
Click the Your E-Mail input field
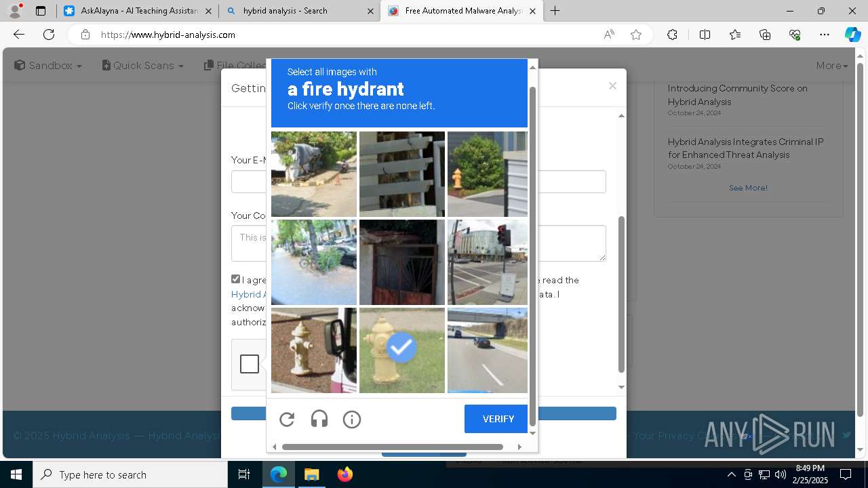pos(418,182)
